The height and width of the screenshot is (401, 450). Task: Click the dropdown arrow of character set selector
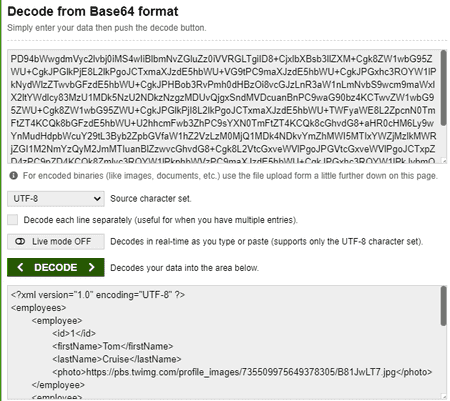tap(97, 199)
